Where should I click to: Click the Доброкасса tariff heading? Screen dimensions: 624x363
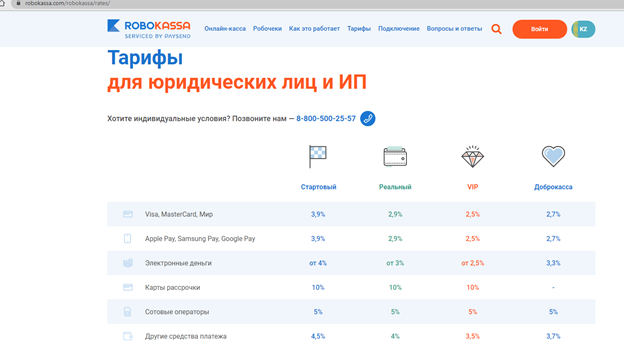pos(553,187)
